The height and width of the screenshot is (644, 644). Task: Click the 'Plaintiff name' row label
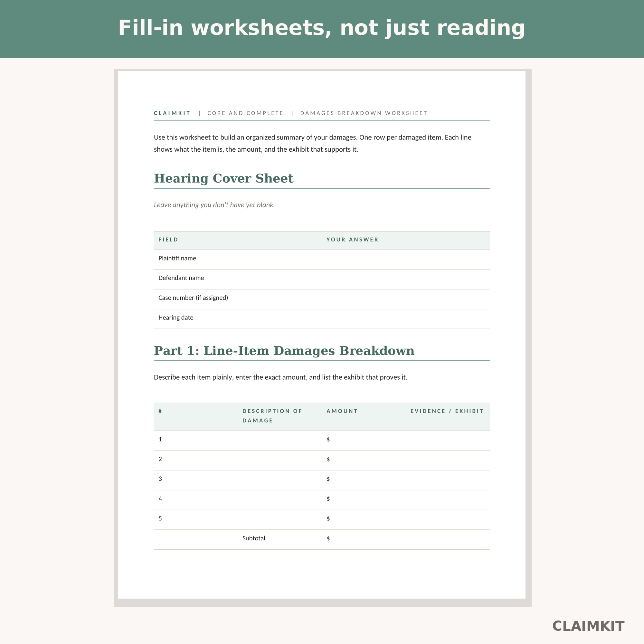click(x=177, y=258)
